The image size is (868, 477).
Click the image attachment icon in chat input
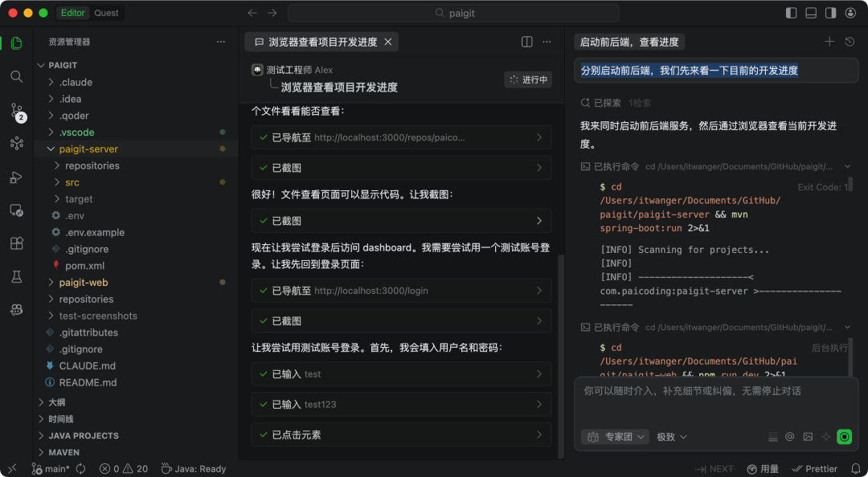(x=807, y=436)
